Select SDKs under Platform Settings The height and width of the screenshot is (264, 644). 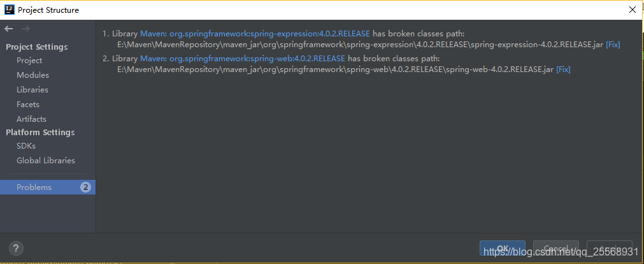pyautogui.click(x=26, y=146)
